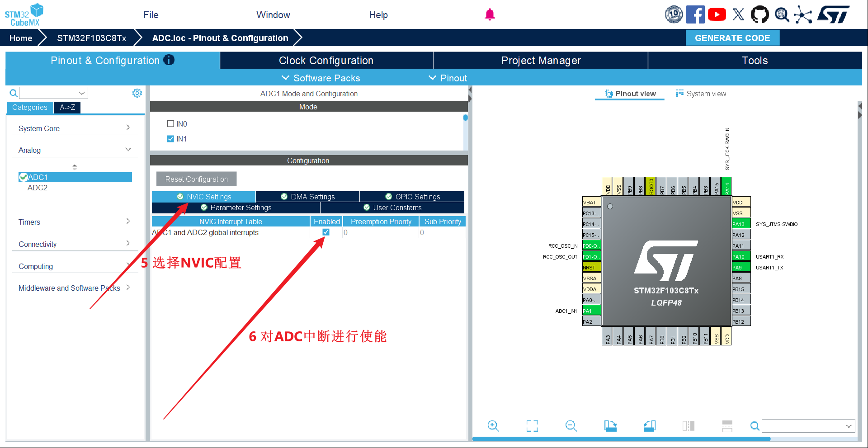Click the PA1 pin on the chip
The height and width of the screenshot is (448, 868).
(x=591, y=311)
